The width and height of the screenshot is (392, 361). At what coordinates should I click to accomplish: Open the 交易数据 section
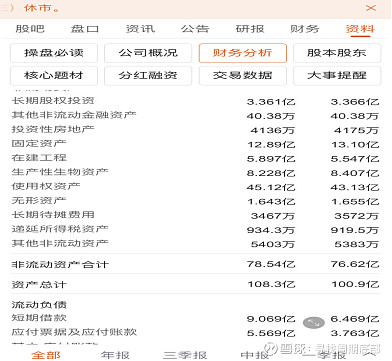(243, 75)
